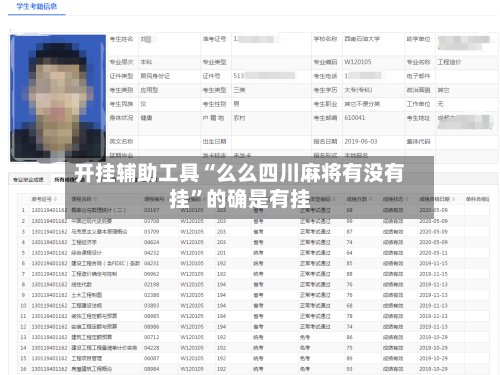
Task: Click the 专业名称 value 工程造价
Action: click(449, 62)
